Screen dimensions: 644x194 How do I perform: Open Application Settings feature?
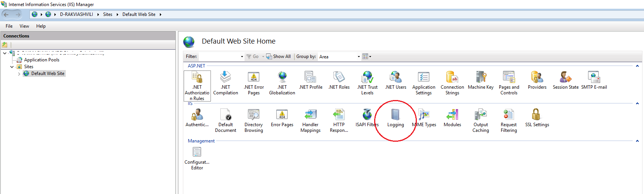(x=424, y=83)
